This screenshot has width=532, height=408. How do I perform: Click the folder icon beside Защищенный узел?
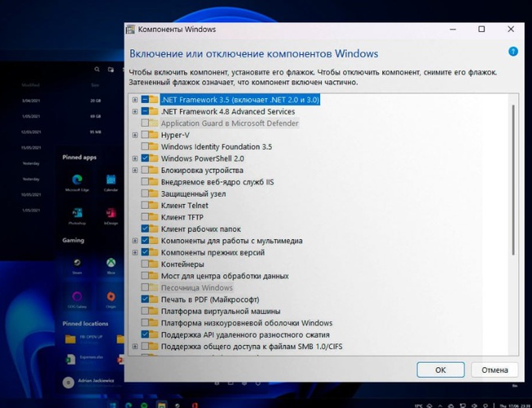[x=154, y=193]
